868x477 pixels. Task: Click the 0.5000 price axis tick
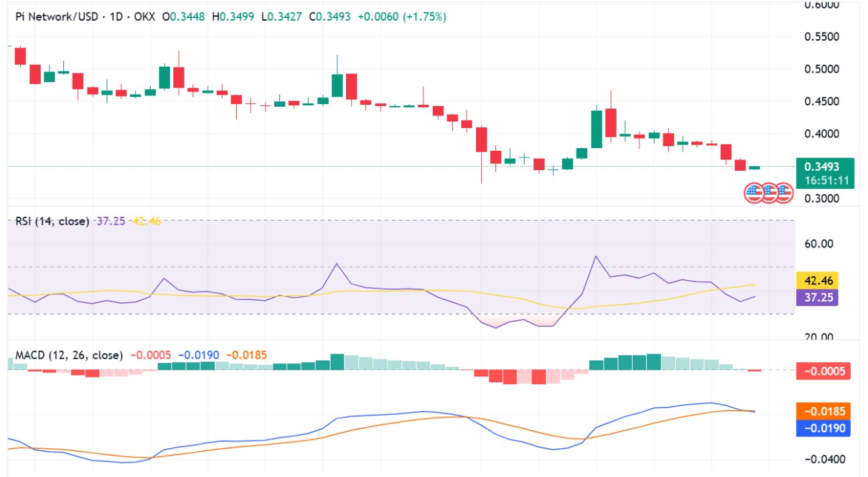pyautogui.click(x=822, y=69)
